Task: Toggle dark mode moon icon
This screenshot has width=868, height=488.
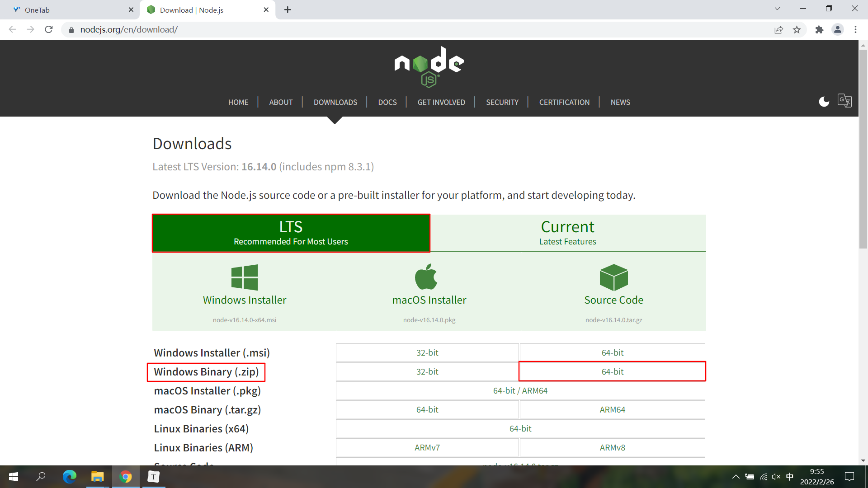Action: point(824,102)
